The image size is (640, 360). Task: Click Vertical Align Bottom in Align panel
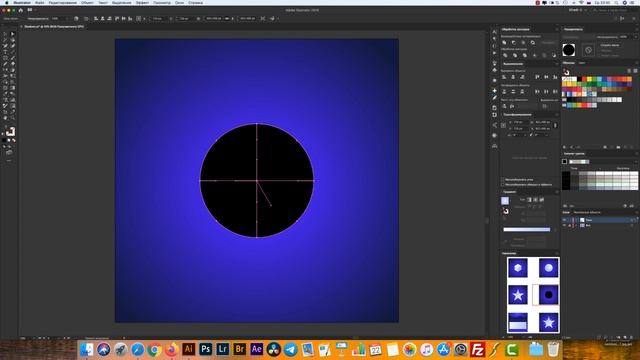555,77
